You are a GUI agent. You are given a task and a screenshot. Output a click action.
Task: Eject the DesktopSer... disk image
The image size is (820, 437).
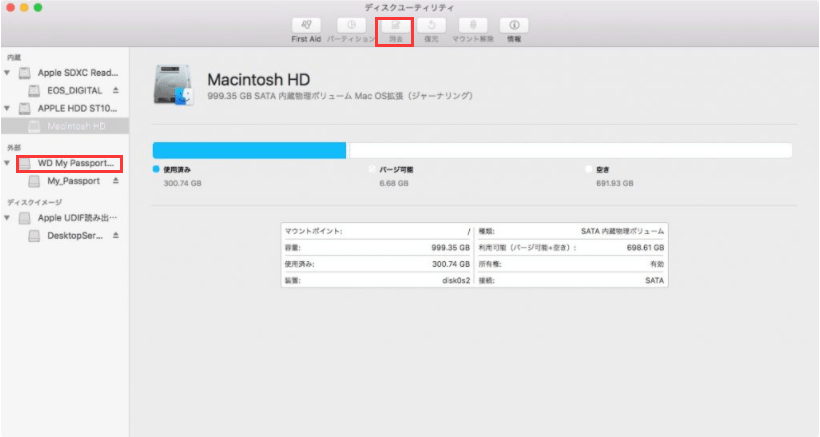[115, 236]
